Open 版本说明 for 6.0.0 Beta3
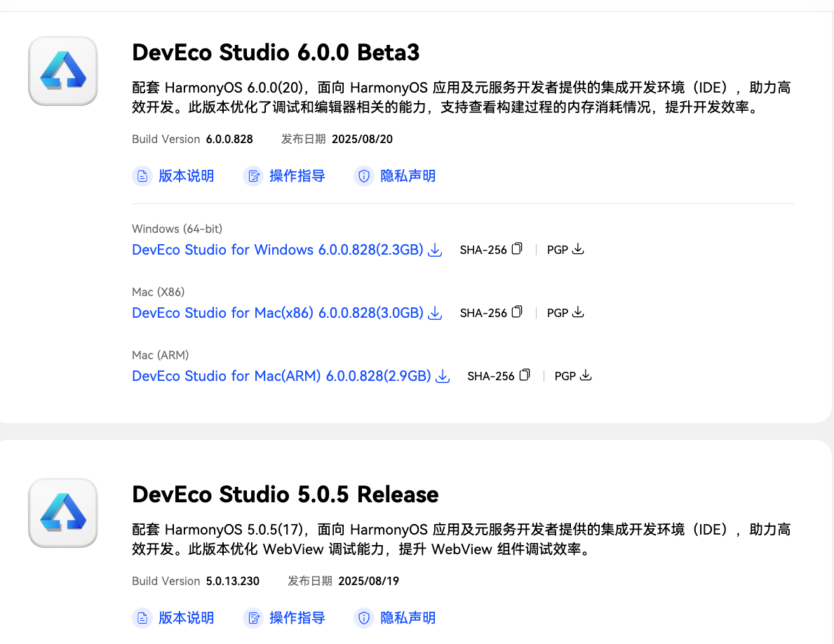The width and height of the screenshot is (834, 644). (186, 176)
